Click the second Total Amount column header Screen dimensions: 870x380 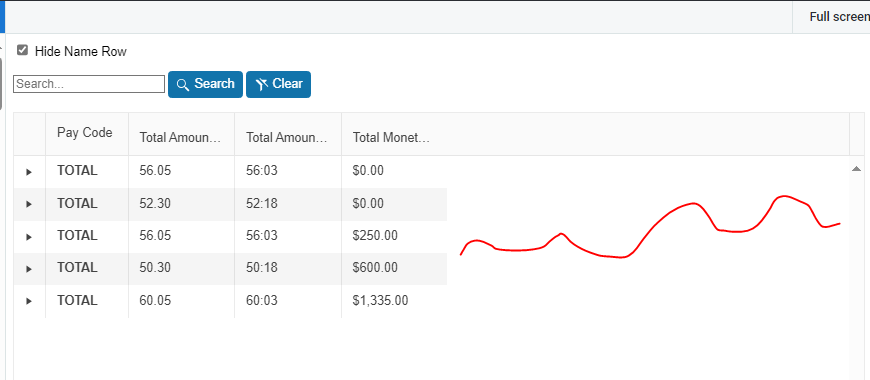coord(287,137)
